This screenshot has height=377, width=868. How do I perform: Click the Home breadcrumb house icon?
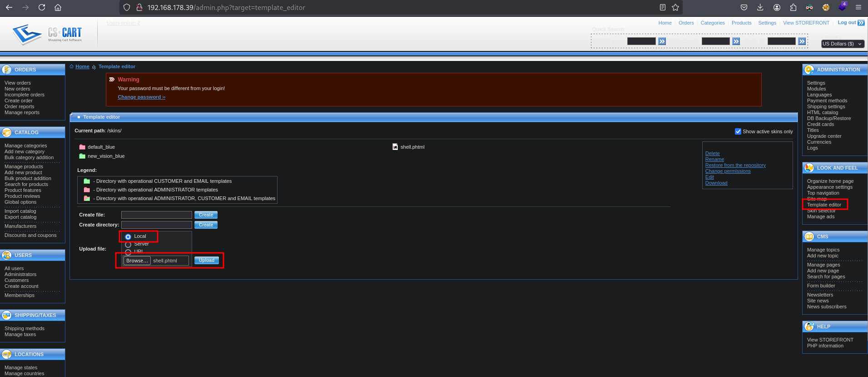[x=72, y=66]
